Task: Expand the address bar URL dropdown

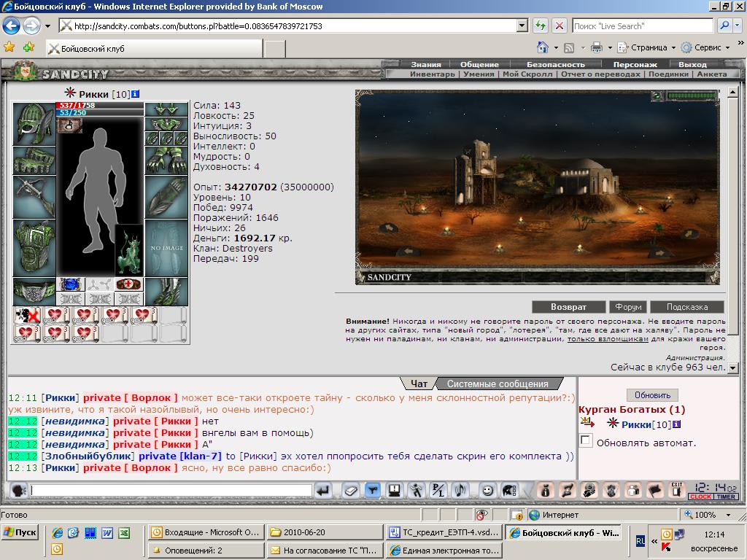Action: (x=522, y=26)
